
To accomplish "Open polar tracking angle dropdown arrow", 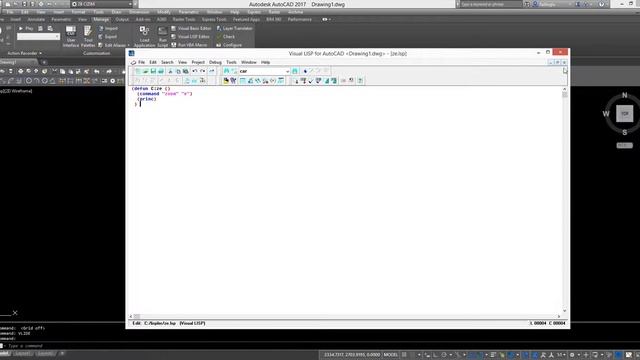I will coord(450,355).
